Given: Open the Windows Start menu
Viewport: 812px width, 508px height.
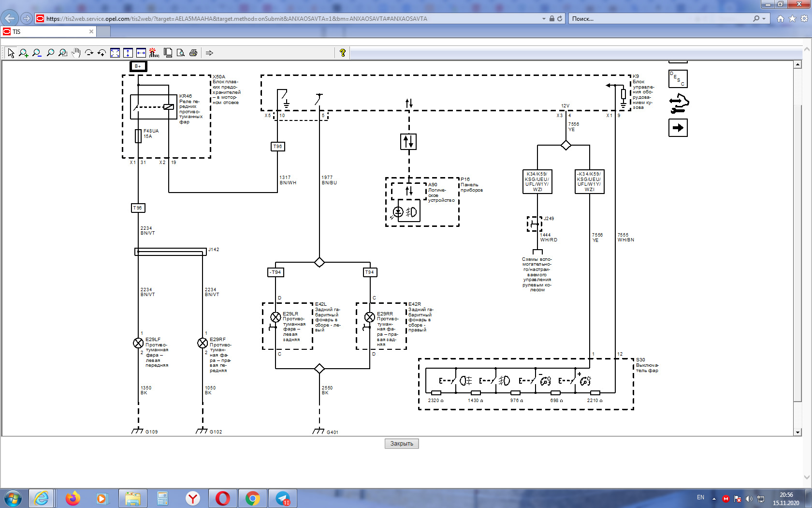Looking at the screenshot, I should tap(13, 498).
